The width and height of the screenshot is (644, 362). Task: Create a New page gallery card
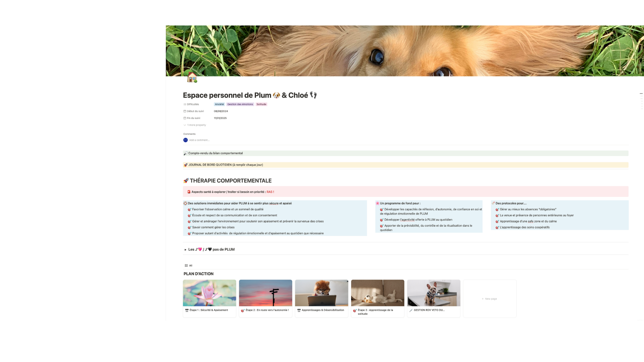[489, 299]
